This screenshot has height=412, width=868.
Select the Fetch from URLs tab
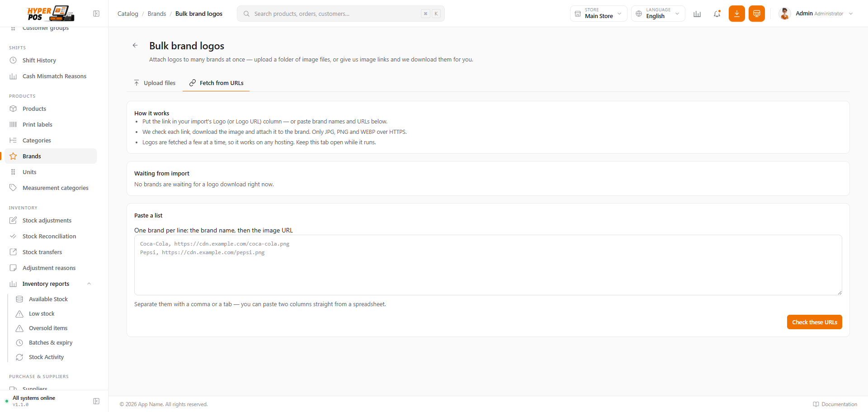tap(216, 83)
